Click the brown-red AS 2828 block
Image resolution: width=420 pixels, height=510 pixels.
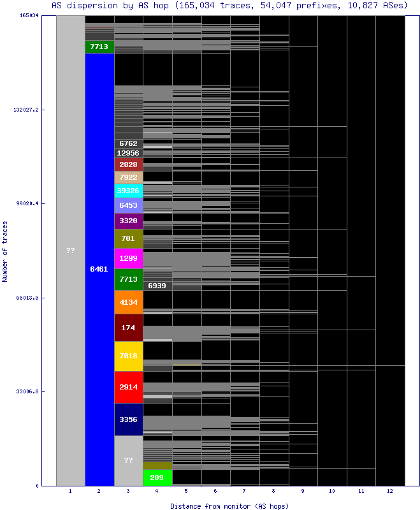point(128,164)
